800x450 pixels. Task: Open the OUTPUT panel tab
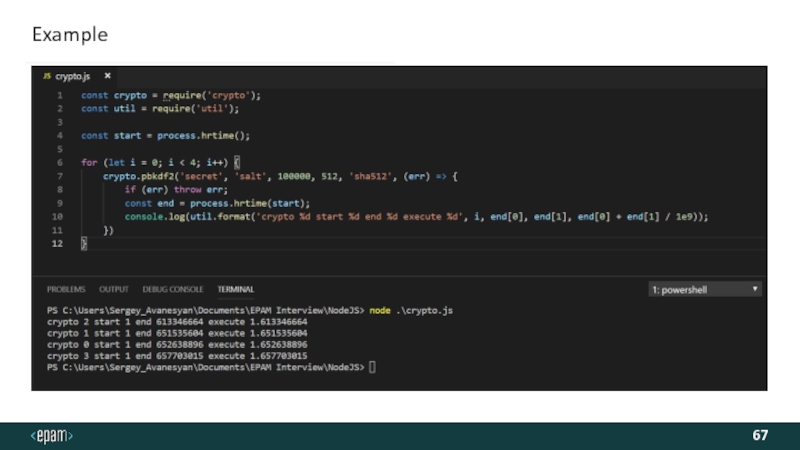pyautogui.click(x=113, y=289)
